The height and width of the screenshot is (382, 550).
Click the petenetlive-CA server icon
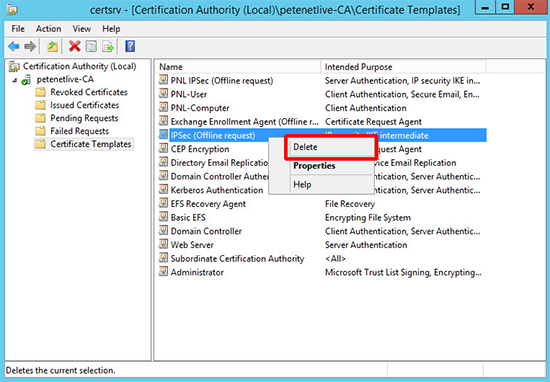pos(26,80)
